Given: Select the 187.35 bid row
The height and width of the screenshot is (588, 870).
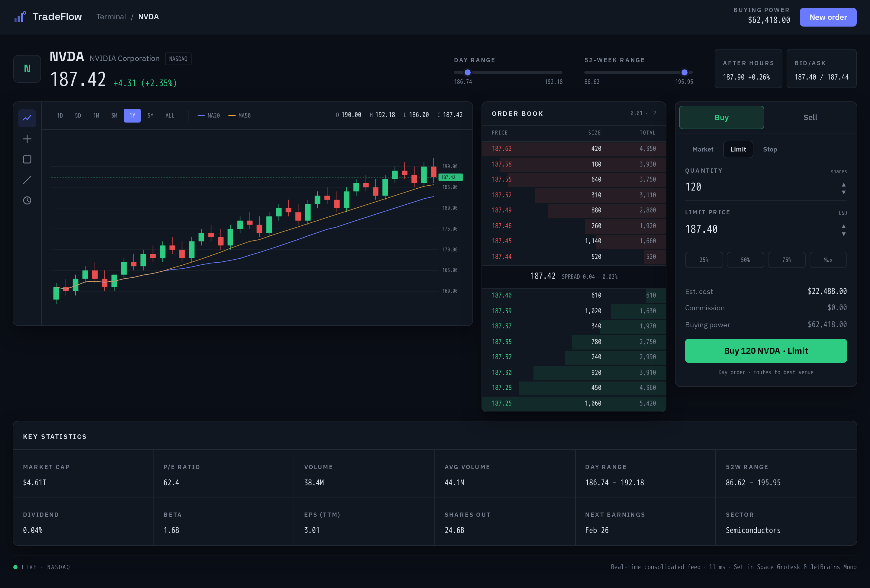Looking at the screenshot, I should click(x=574, y=342).
